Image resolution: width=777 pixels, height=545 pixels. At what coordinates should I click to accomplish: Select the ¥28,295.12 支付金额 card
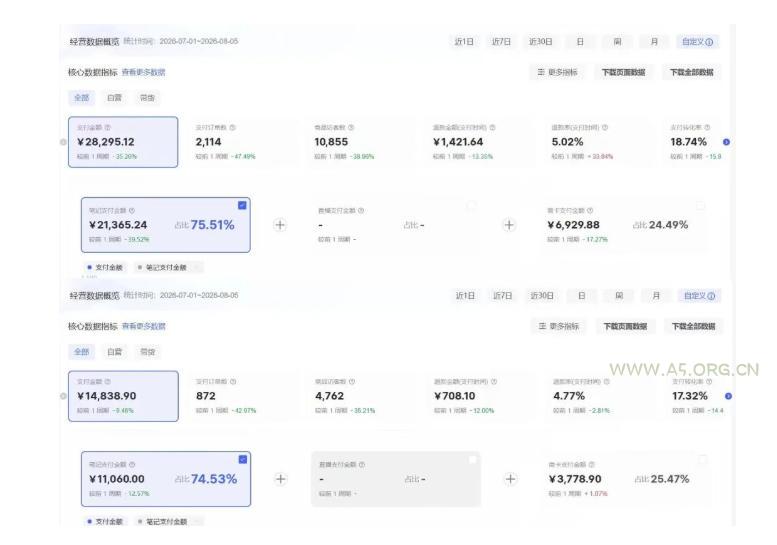pos(123,142)
